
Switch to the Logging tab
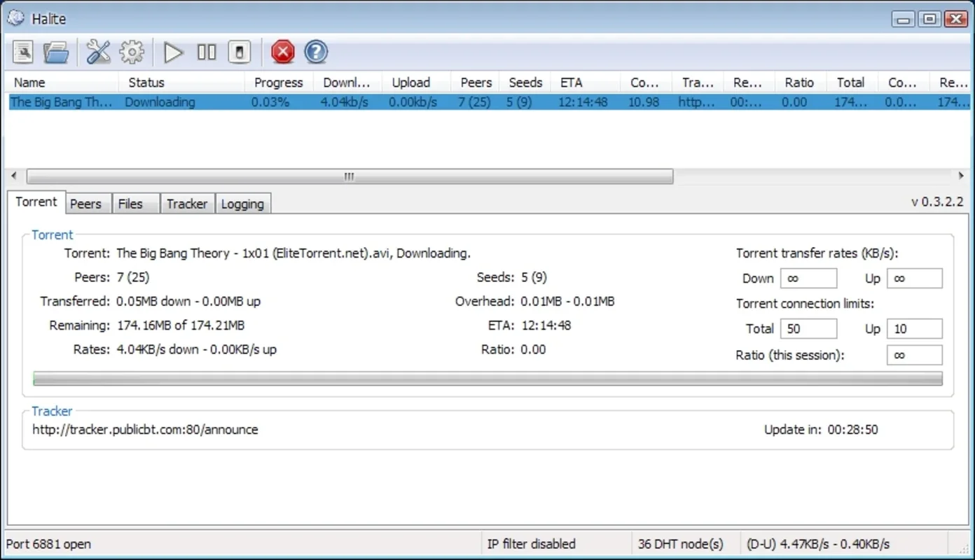(242, 204)
